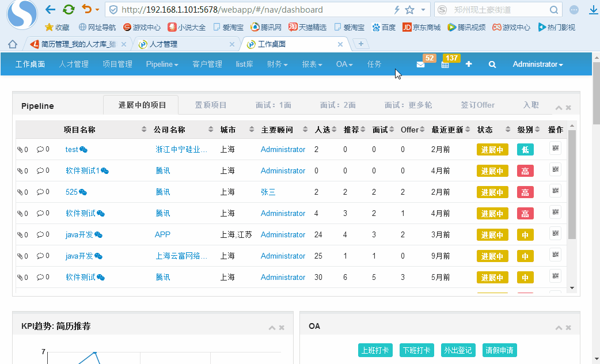Click the browser home icon
The height and width of the screenshot is (364, 600).
pos(12,44)
